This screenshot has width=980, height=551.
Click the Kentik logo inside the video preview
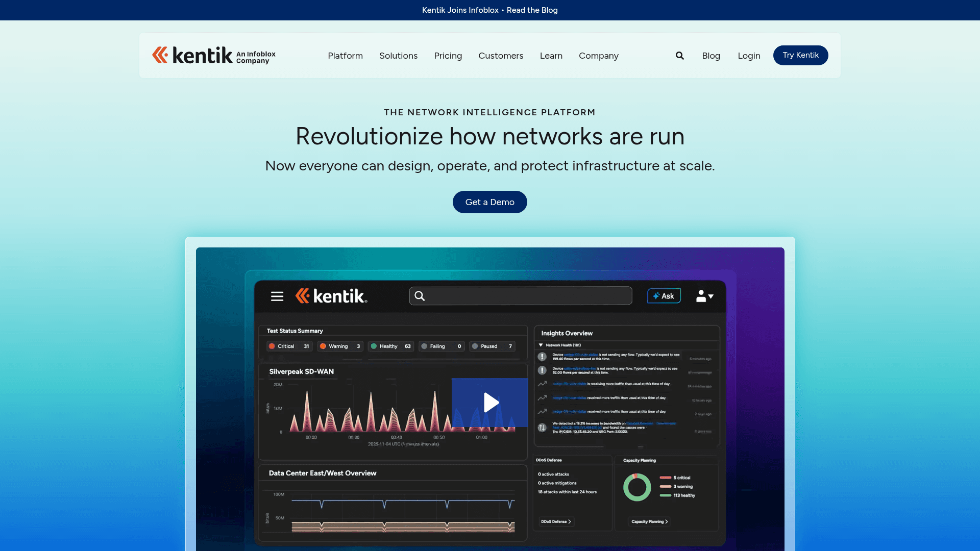tap(331, 296)
